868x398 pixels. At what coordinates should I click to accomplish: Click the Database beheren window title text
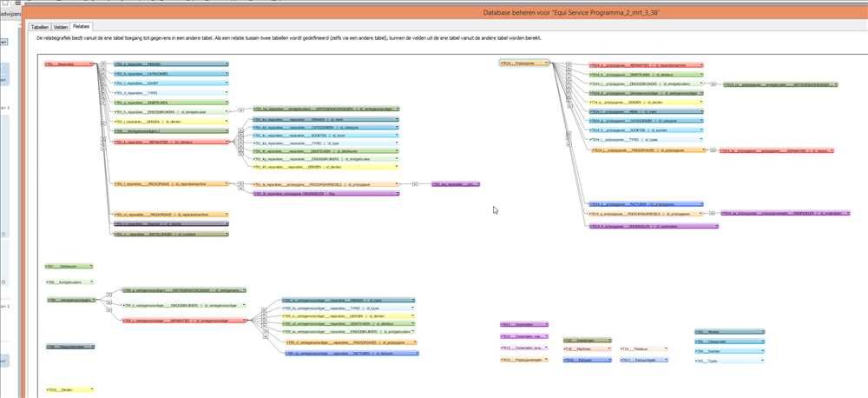(x=571, y=12)
